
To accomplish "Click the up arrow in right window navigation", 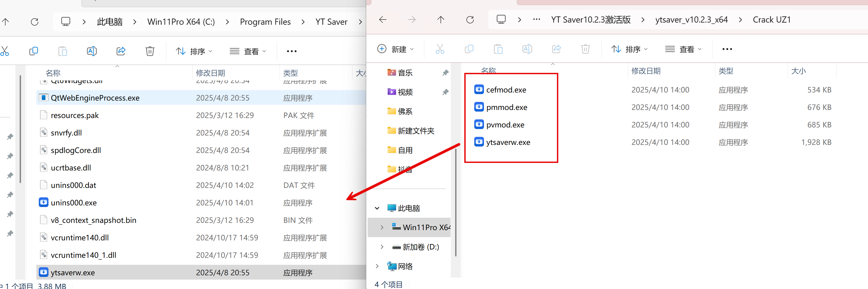I will [x=440, y=20].
